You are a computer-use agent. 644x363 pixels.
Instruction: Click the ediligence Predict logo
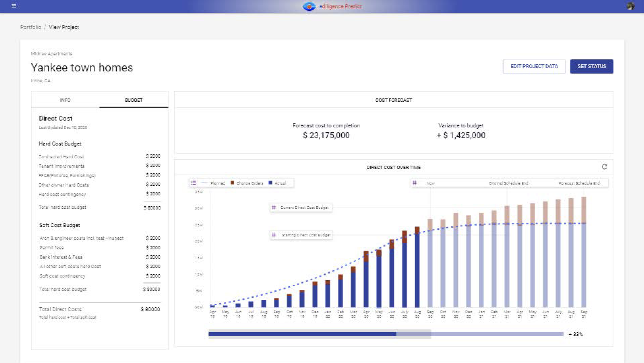(x=332, y=6)
